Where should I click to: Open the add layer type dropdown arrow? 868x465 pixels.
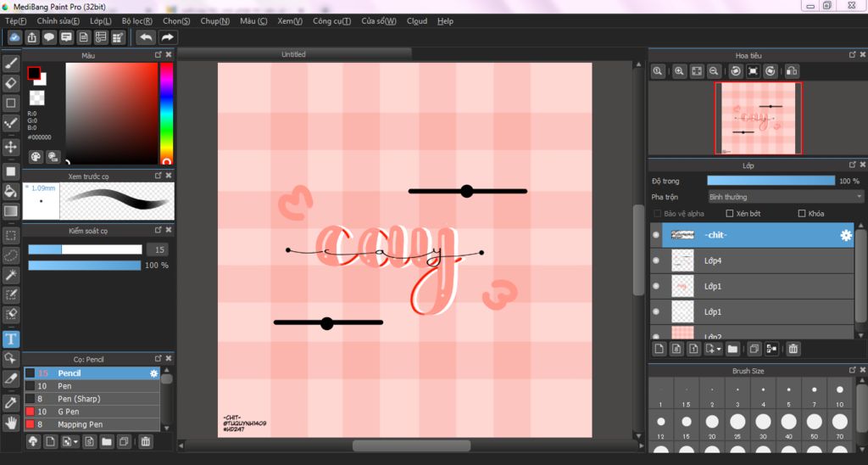[719, 349]
